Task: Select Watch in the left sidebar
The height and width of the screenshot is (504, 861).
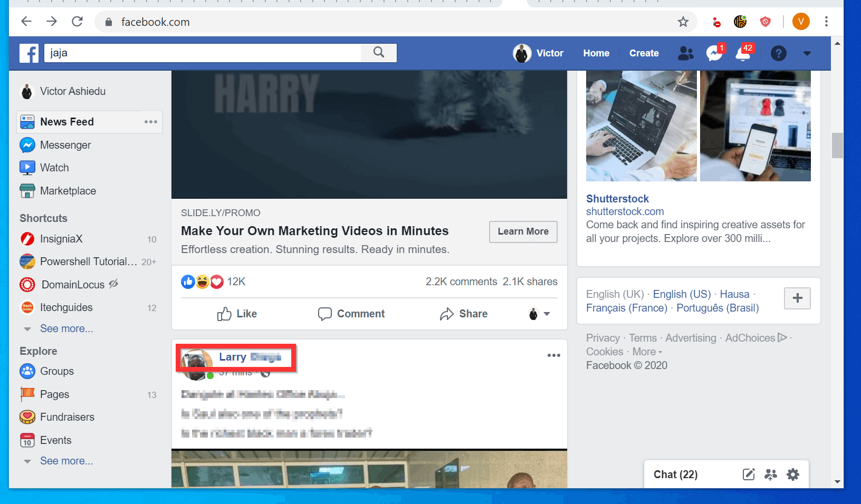Action: pos(54,168)
